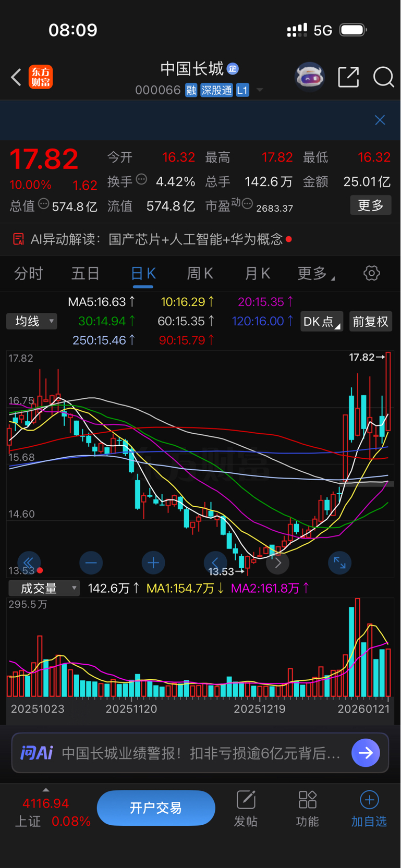401x868 pixels.
Task: Tap the yellow 10:16.29 average
Action: tap(188, 302)
